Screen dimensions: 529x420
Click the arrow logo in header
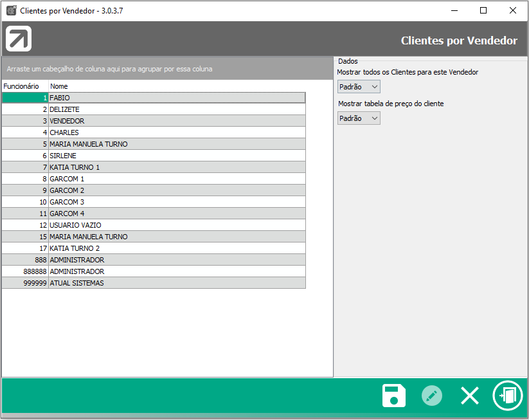click(19, 39)
